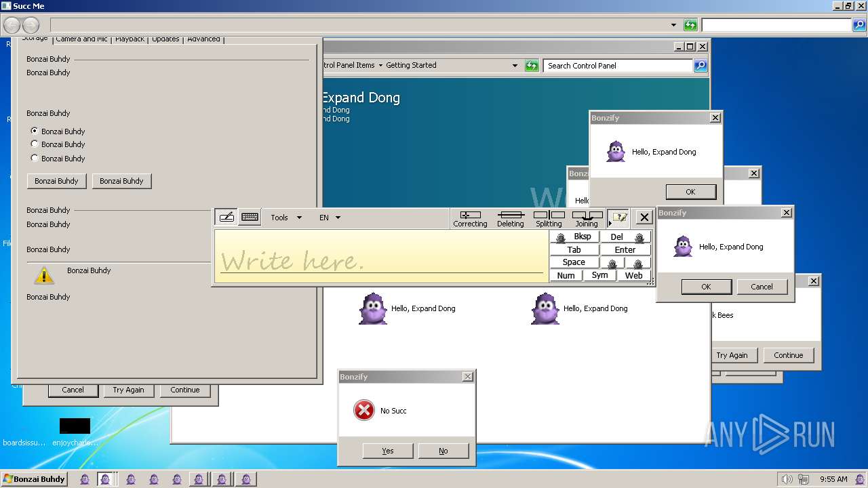The height and width of the screenshot is (488, 868).
Task: Click the Continue button right of Cancel at bottom left
Action: tap(185, 390)
